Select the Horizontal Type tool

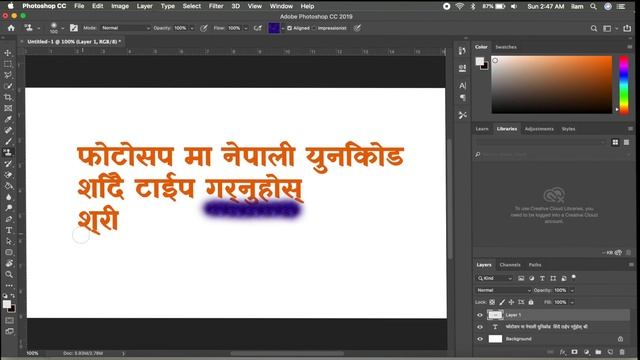tap(9, 230)
